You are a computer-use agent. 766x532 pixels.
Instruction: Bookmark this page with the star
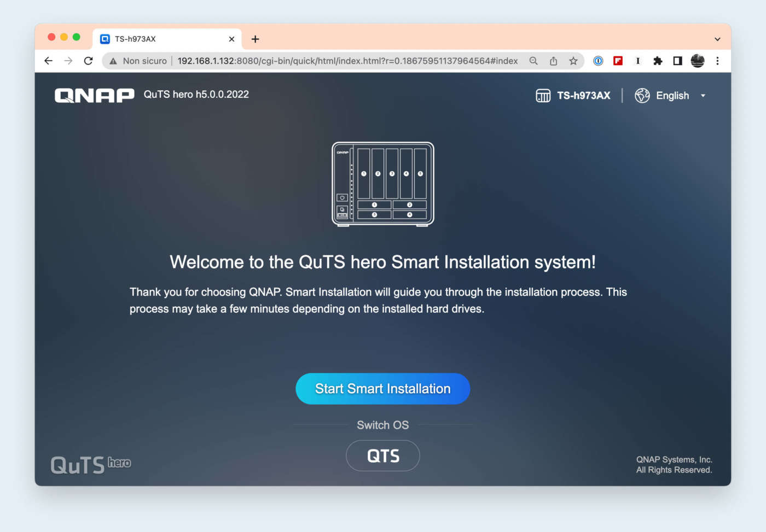(573, 61)
